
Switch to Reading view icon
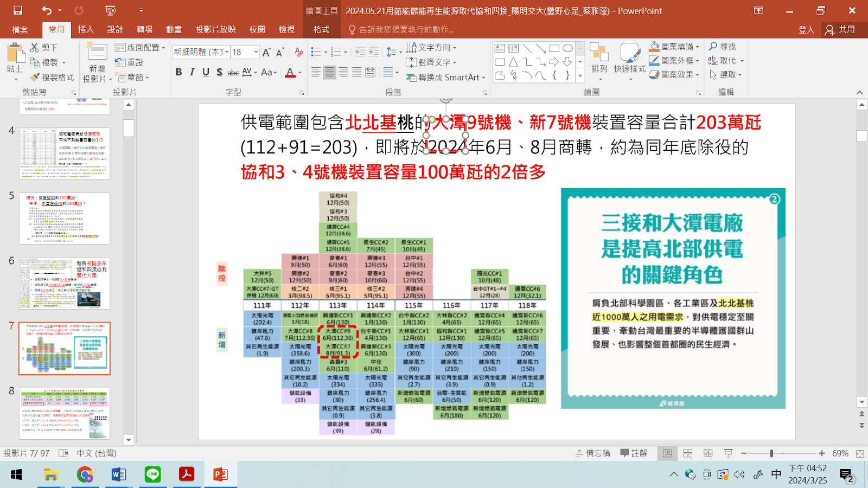click(708, 453)
